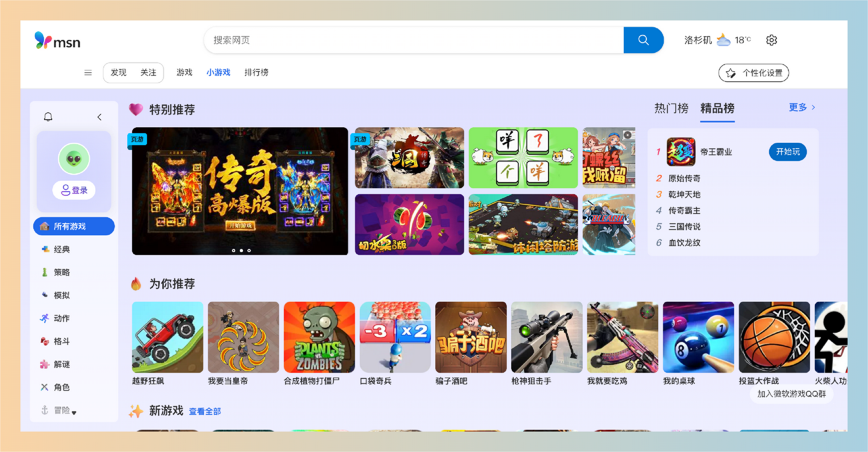Viewport: 868px width, 452px height.
Task: Open the 越野狂飙 game thumbnail
Action: click(168, 337)
